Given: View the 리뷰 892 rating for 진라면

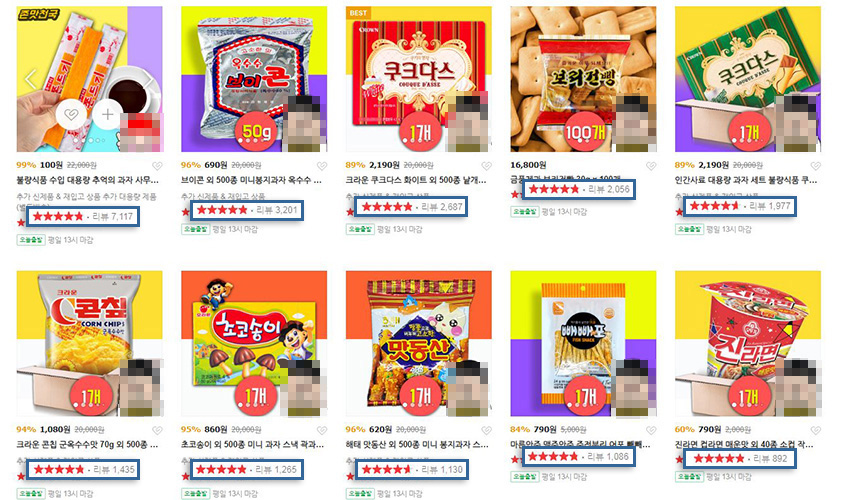Looking at the screenshot, I should click(740, 458).
